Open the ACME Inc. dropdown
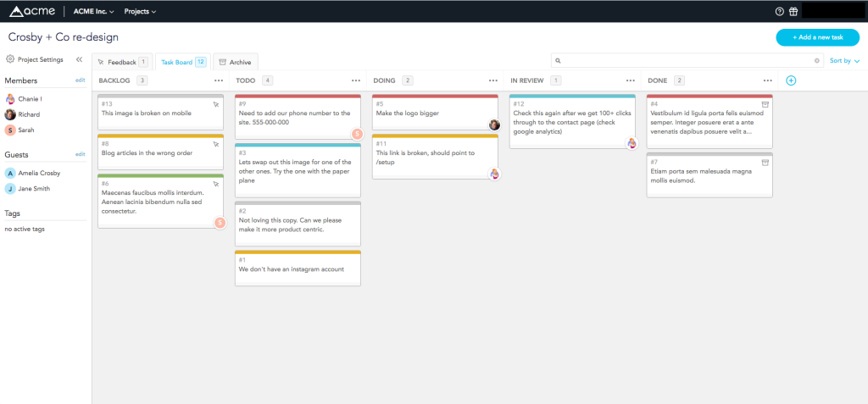 93,11
